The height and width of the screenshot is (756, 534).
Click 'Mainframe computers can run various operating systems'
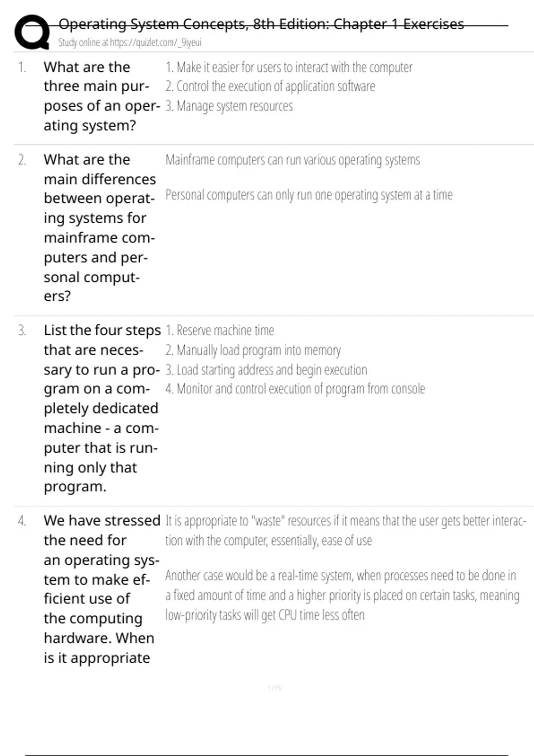click(x=292, y=160)
